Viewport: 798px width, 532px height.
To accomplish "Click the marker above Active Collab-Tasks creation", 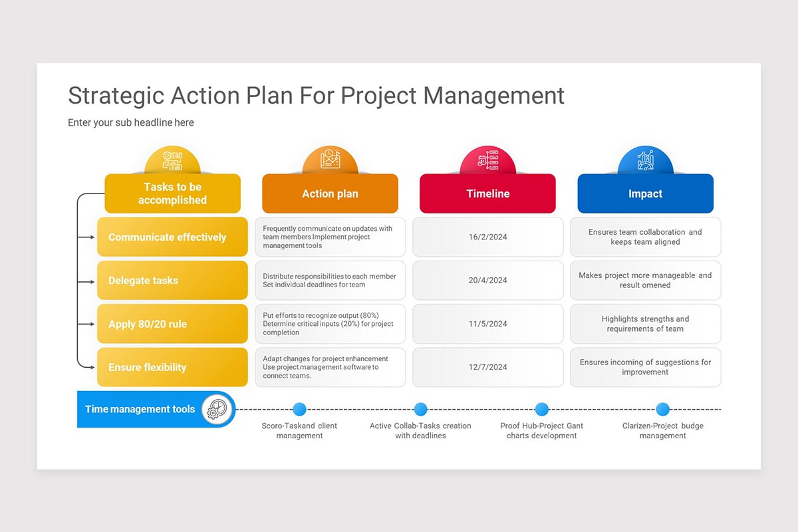I will [x=421, y=409].
